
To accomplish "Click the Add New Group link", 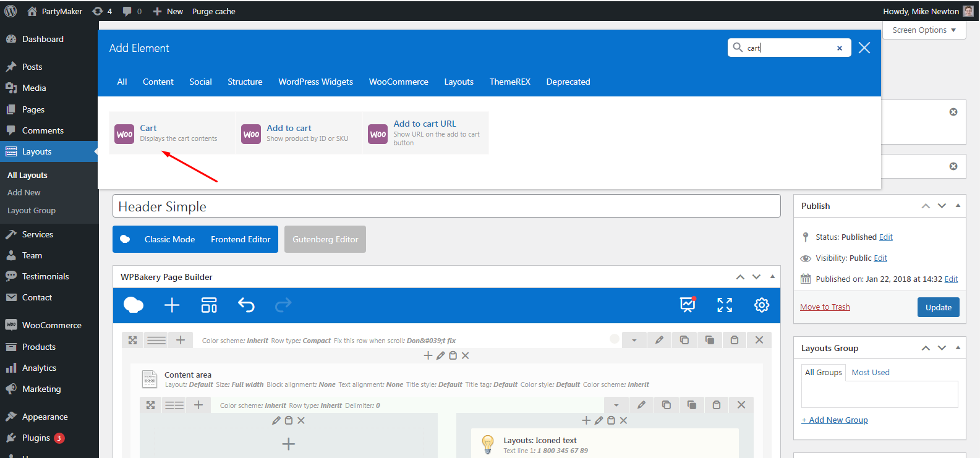I will (835, 420).
